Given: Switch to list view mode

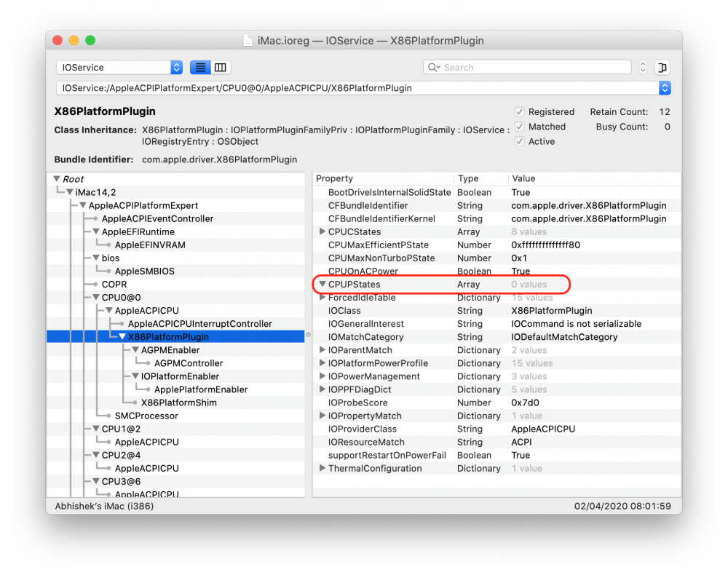Looking at the screenshot, I should tap(201, 67).
